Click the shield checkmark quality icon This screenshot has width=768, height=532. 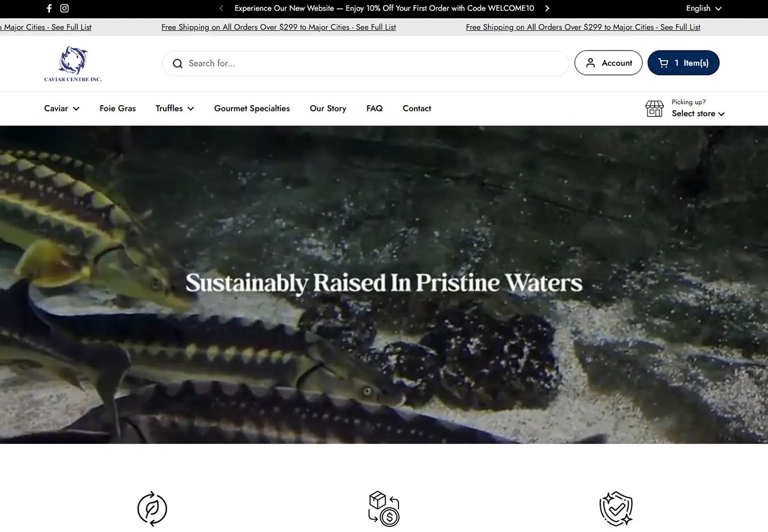tap(616, 509)
